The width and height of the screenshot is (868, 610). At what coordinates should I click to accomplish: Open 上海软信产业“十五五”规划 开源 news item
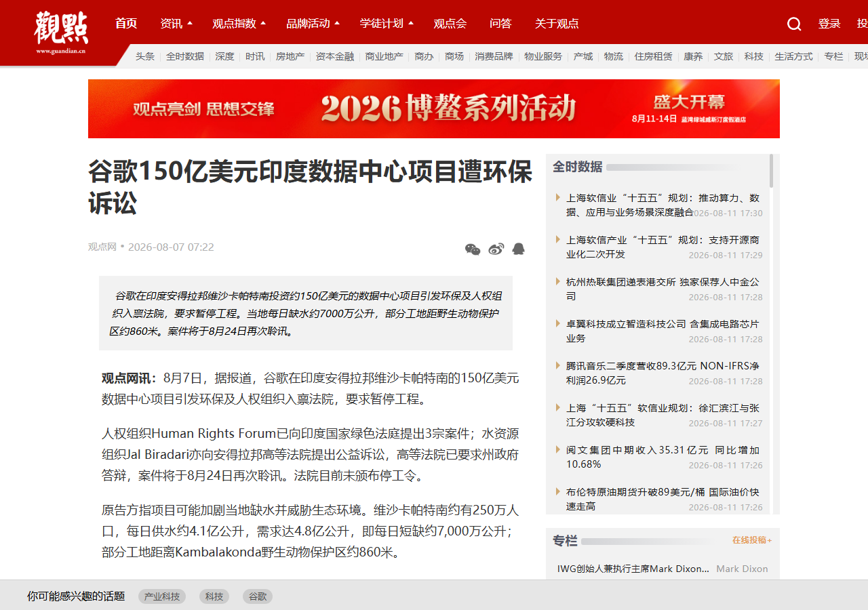[663, 247]
